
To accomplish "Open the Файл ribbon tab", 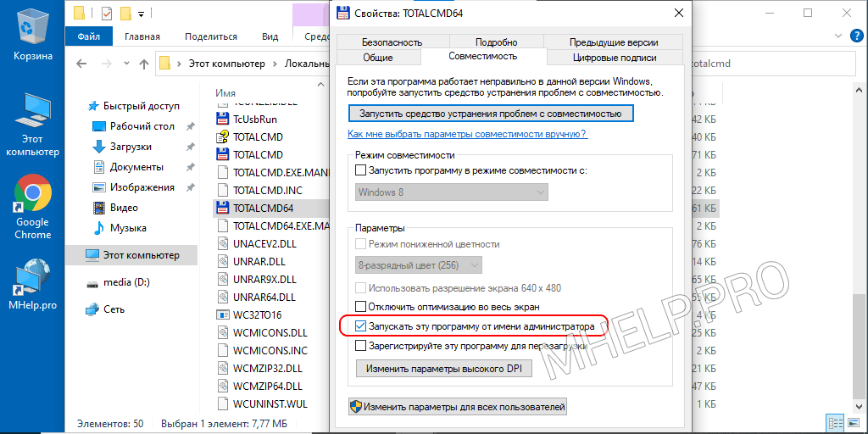I will [x=88, y=36].
